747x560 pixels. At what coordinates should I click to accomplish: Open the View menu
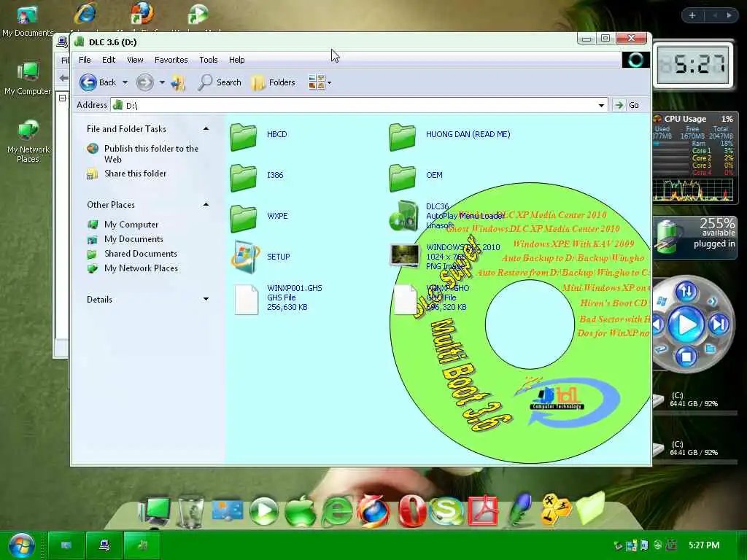[x=135, y=60]
